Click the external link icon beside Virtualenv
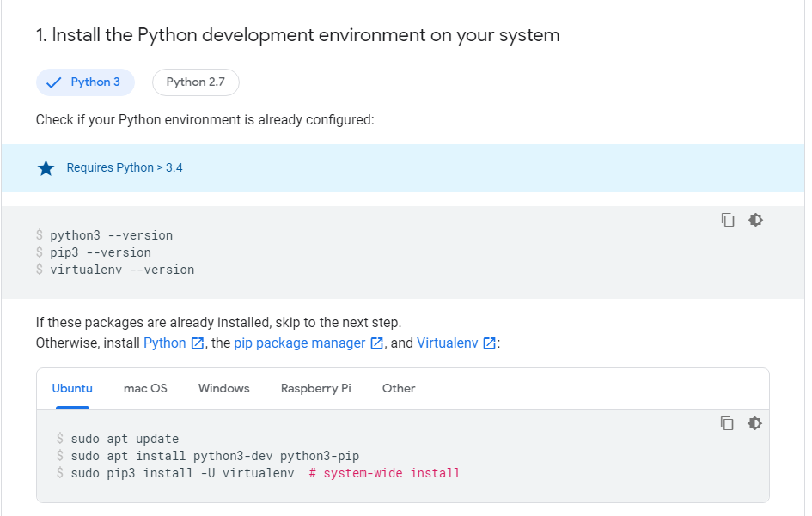This screenshot has height=516, width=812. [x=489, y=343]
